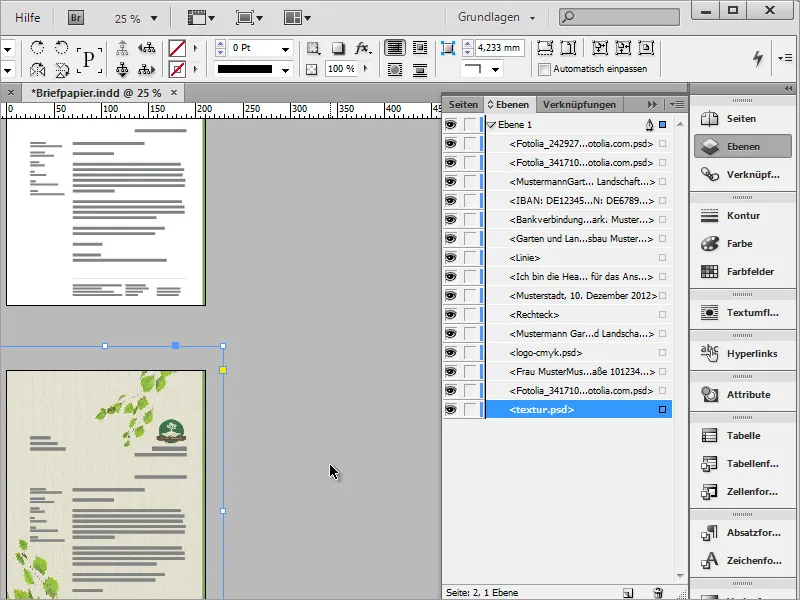Toggle visibility of Ebene 1
800x600 pixels.
click(451, 124)
